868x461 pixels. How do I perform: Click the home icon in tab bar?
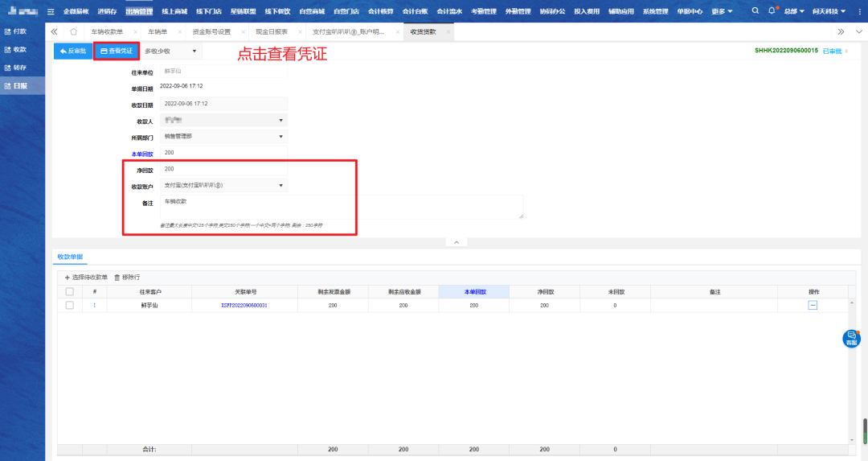point(74,31)
